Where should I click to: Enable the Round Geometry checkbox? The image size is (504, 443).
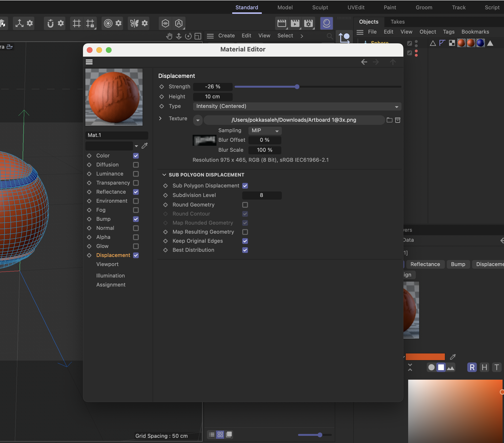(x=245, y=205)
